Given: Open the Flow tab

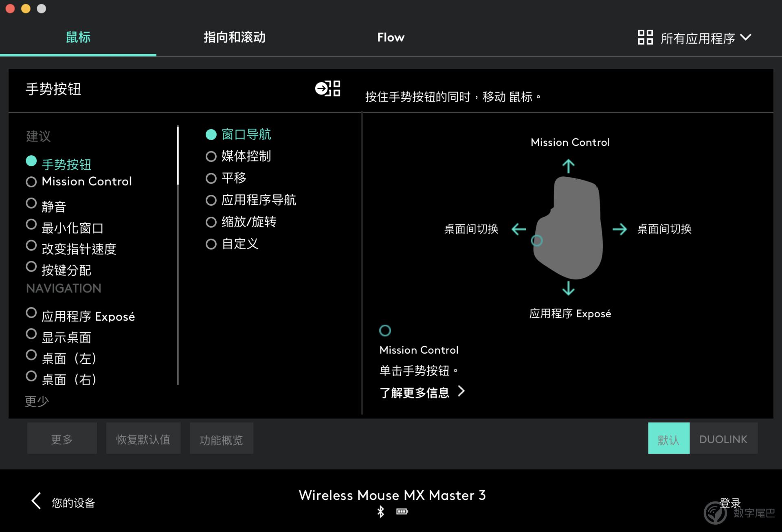Looking at the screenshot, I should pyautogui.click(x=391, y=37).
